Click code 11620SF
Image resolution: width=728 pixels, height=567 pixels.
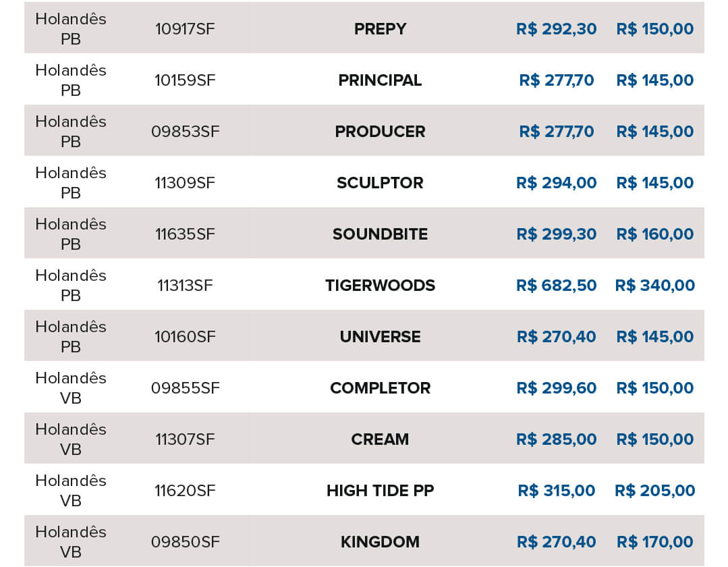pos(185,491)
